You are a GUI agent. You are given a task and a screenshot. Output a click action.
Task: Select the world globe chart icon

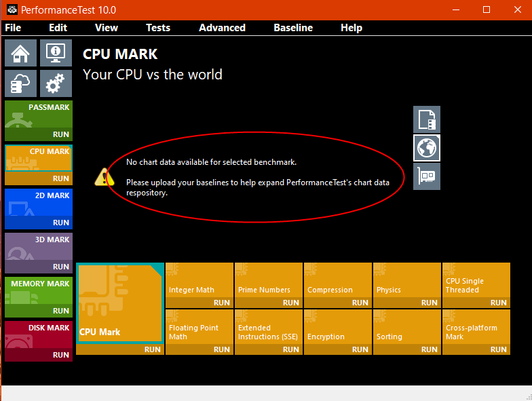pos(427,148)
